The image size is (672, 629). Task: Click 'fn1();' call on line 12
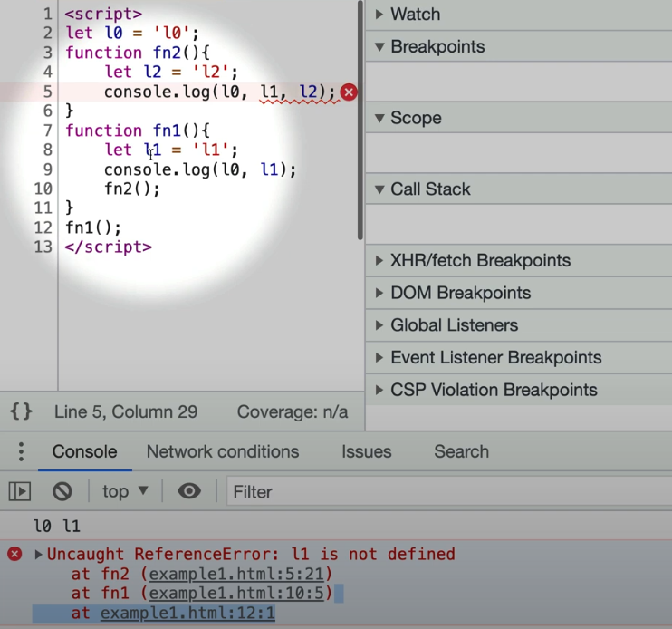click(93, 227)
